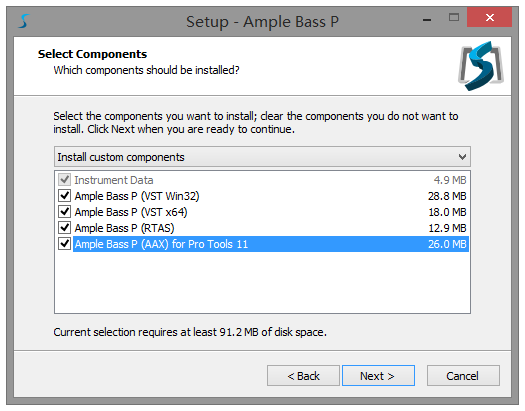Click empty area in the components list box
525x411 pixels.
click(262, 283)
